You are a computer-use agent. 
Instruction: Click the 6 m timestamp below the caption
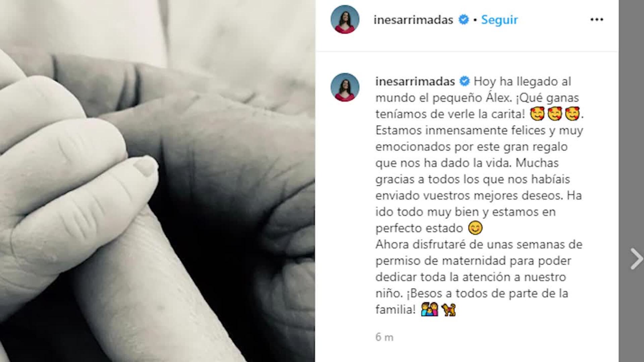tap(384, 337)
